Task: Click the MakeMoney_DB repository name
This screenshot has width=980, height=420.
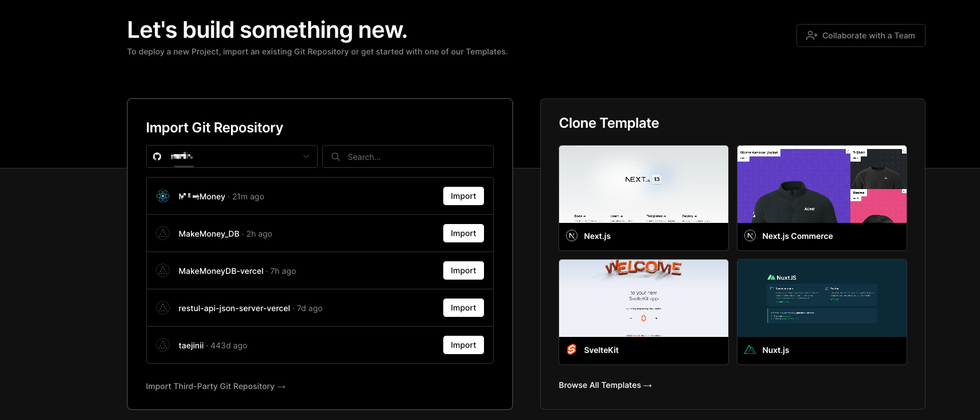Action: (209, 234)
